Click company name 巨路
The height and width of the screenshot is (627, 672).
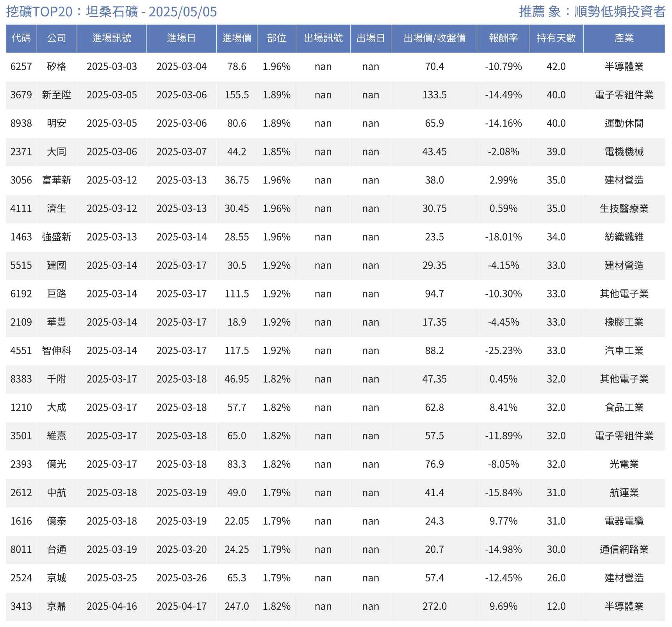tap(57, 294)
